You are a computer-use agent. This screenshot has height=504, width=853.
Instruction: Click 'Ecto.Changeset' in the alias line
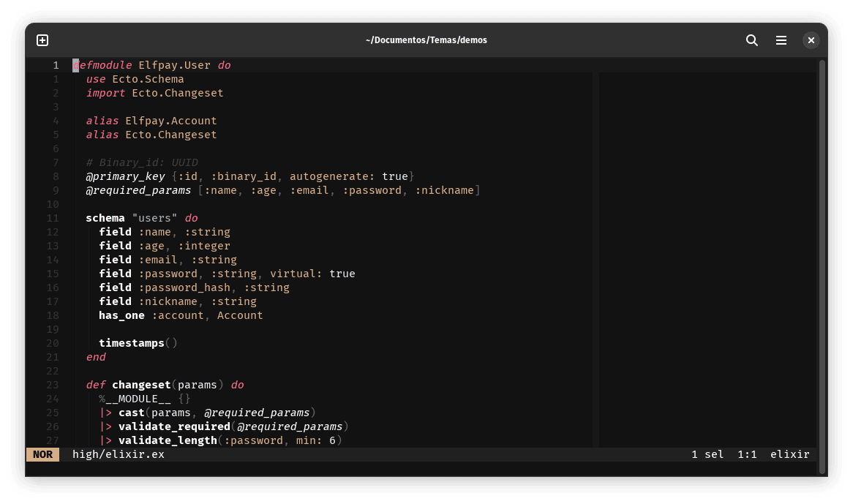170,135
